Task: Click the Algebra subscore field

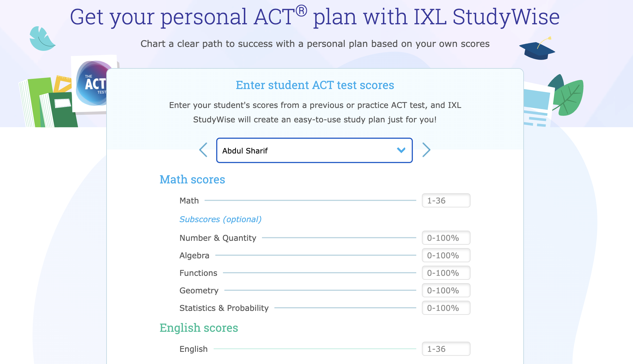Action: pyautogui.click(x=446, y=255)
